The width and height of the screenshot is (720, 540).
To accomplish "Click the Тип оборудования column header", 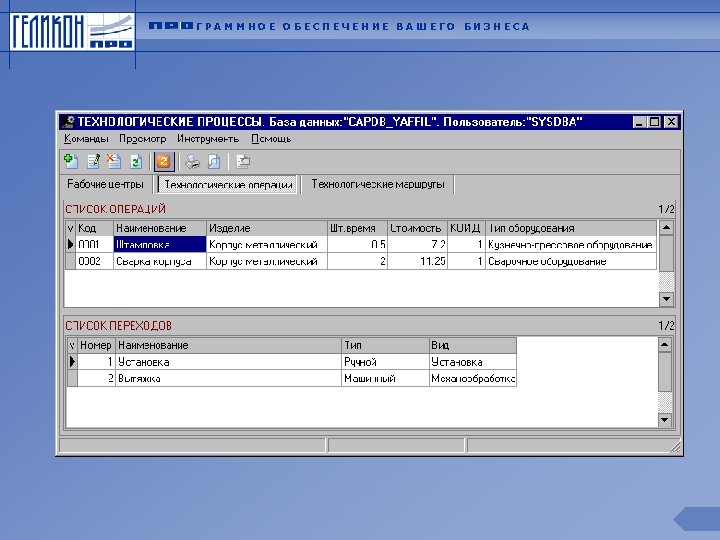I will tap(571, 228).
